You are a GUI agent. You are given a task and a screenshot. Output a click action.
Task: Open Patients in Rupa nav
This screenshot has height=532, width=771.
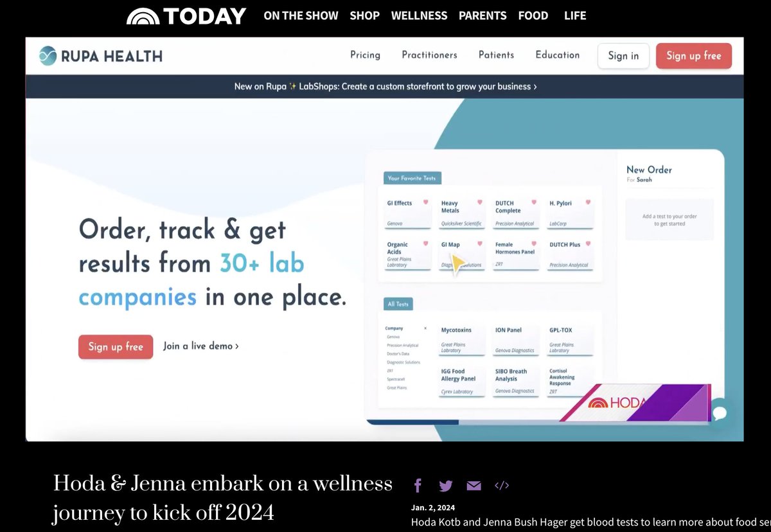496,55
